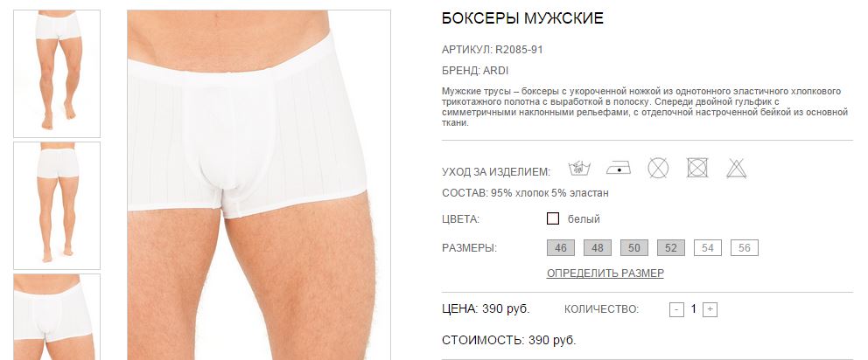
Task: Click the do-not-dry-clean circle icon
Action: pyautogui.click(x=658, y=168)
